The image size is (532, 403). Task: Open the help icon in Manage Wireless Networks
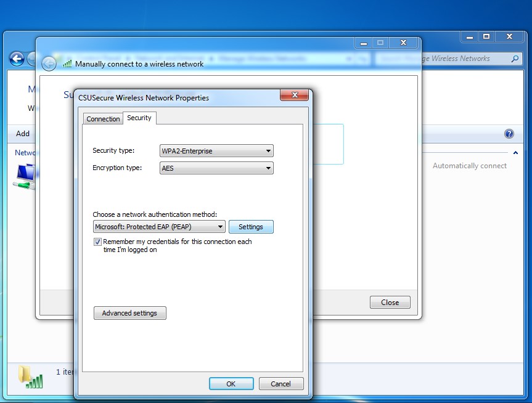click(509, 134)
